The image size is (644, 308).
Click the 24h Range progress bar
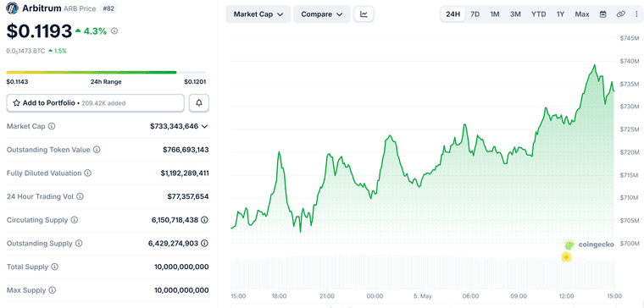(107, 72)
